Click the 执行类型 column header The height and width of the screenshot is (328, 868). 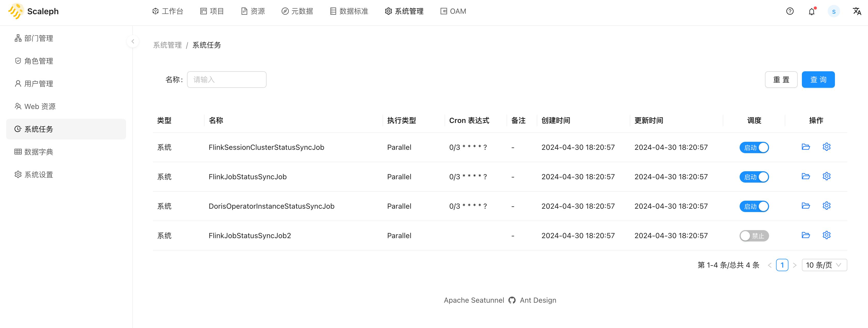tap(401, 121)
